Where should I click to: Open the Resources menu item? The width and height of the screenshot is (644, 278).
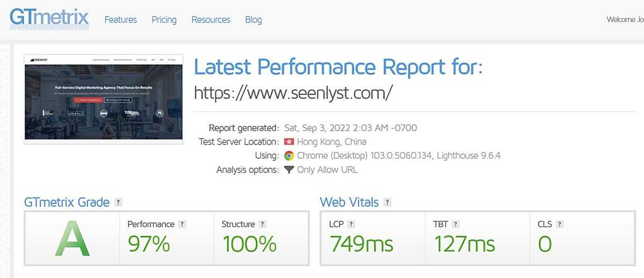tap(211, 19)
